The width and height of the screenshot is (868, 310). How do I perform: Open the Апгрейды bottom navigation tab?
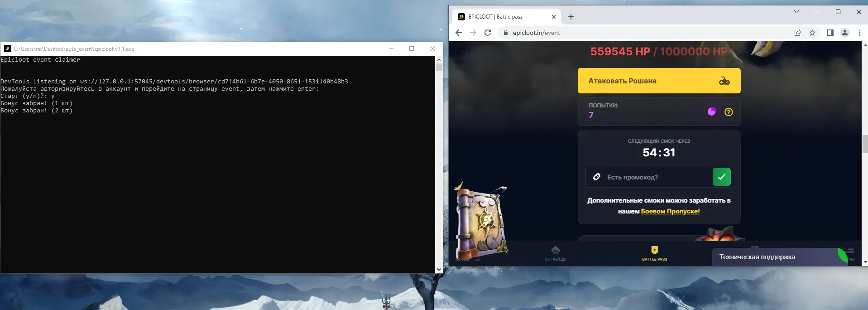click(556, 253)
